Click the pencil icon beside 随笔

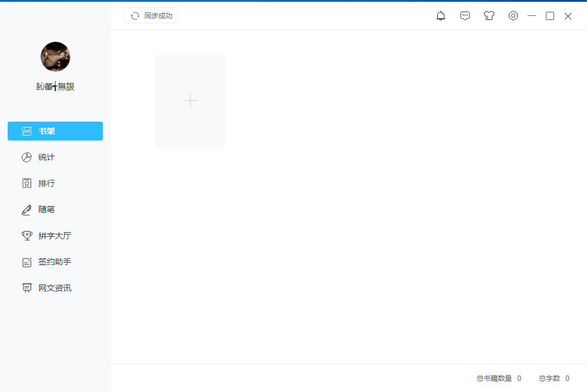(26, 210)
